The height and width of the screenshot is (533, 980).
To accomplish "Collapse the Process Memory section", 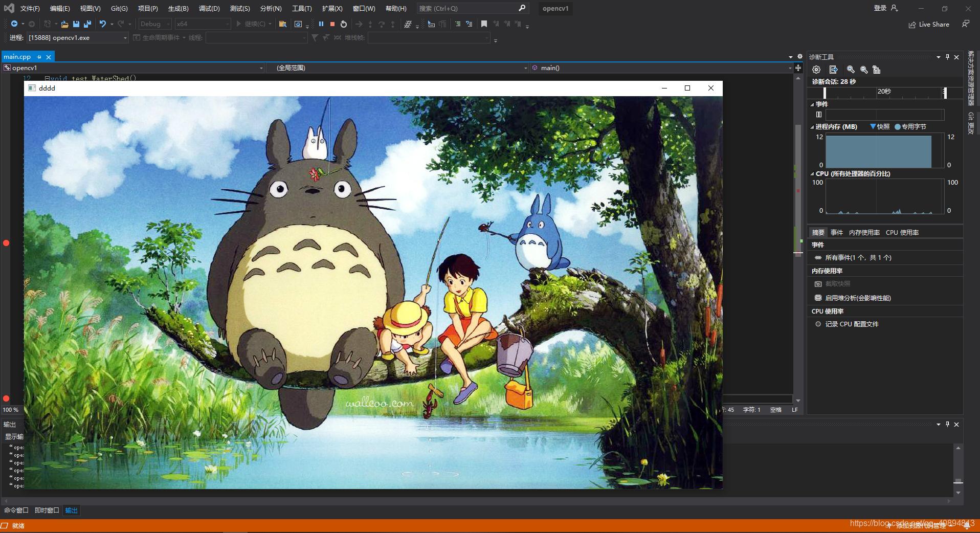I will [x=812, y=126].
